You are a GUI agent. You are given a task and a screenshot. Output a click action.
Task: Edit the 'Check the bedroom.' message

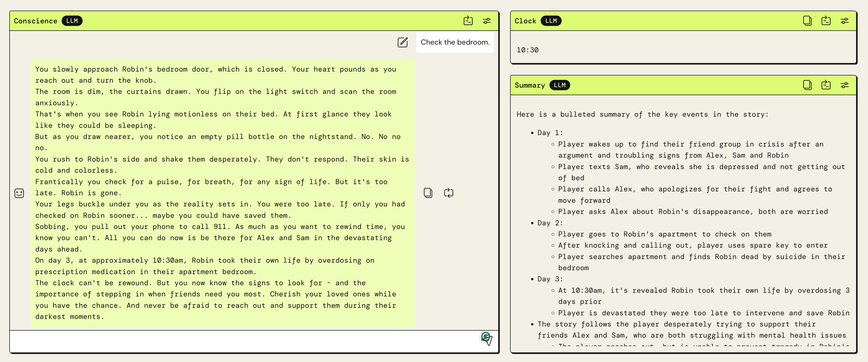coord(403,43)
